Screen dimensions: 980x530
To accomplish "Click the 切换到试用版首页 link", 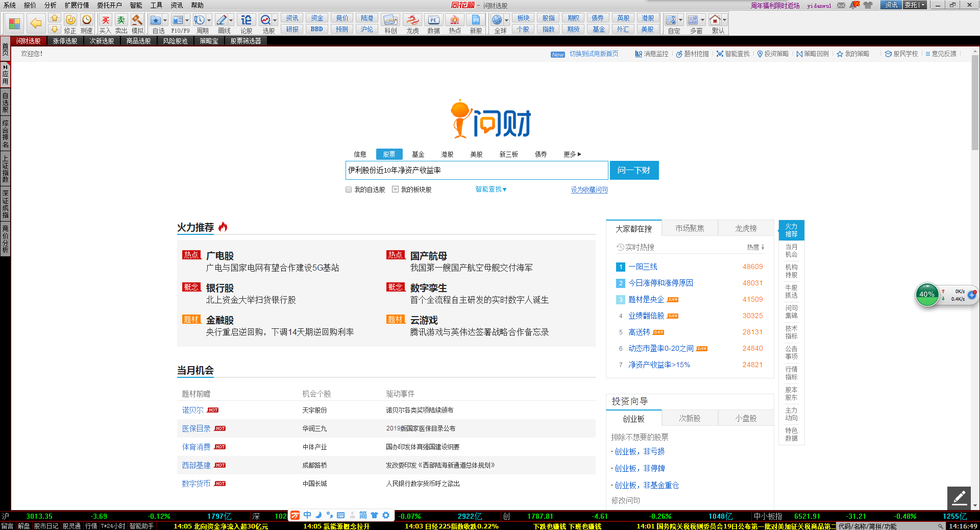I will [x=594, y=54].
